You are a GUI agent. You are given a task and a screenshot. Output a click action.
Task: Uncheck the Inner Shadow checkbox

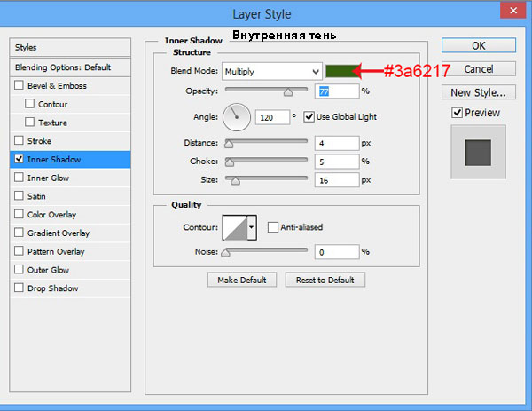19,159
